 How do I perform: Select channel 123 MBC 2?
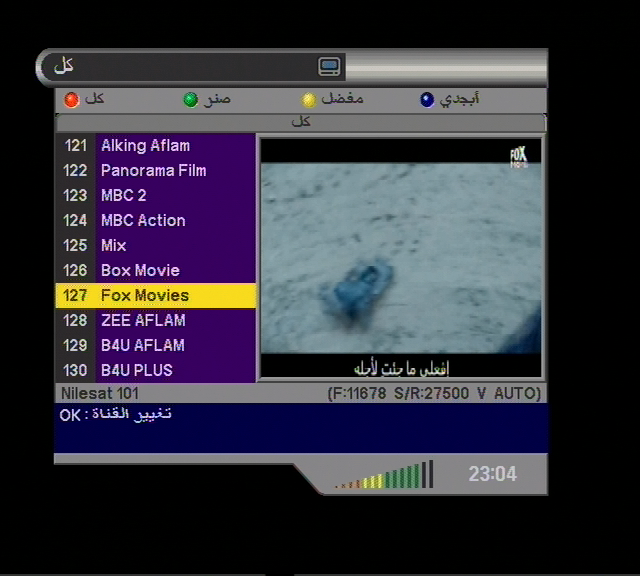point(156,196)
